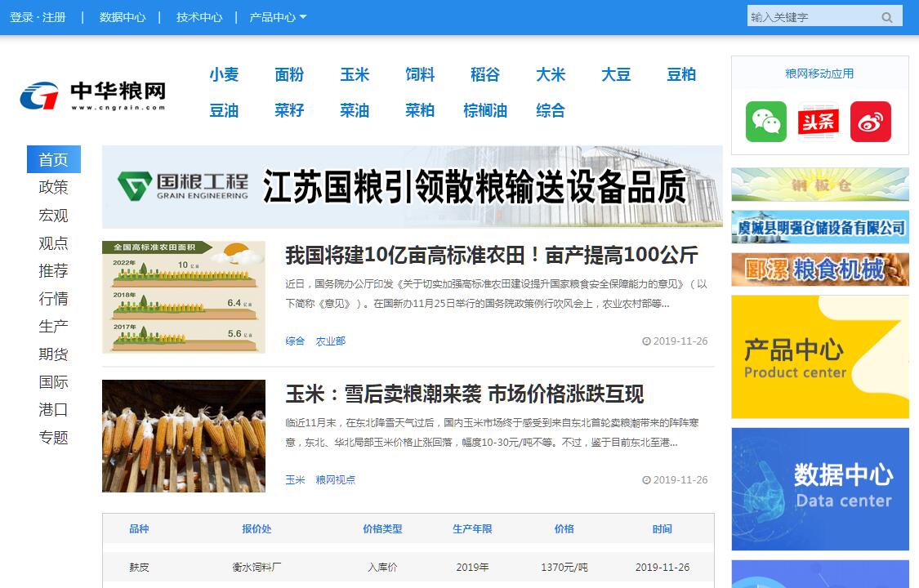Open the 专题 sidebar section

pyautogui.click(x=53, y=438)
